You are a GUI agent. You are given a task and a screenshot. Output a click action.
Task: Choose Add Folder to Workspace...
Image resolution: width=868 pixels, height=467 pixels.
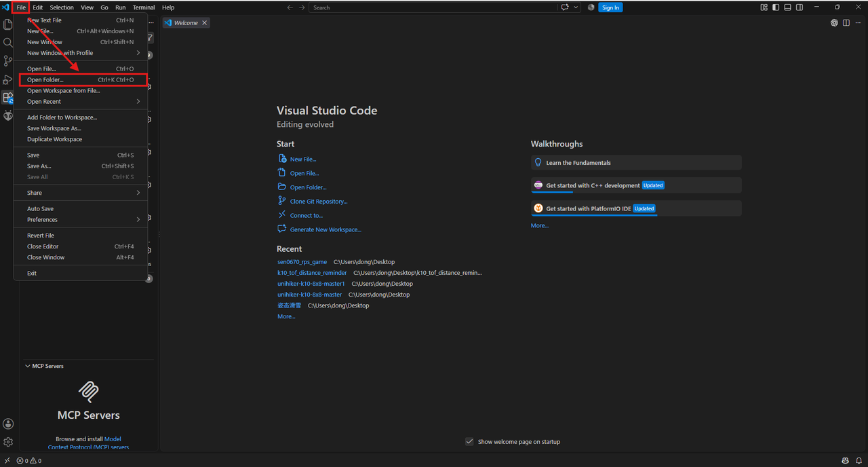[x=81, y=117]
